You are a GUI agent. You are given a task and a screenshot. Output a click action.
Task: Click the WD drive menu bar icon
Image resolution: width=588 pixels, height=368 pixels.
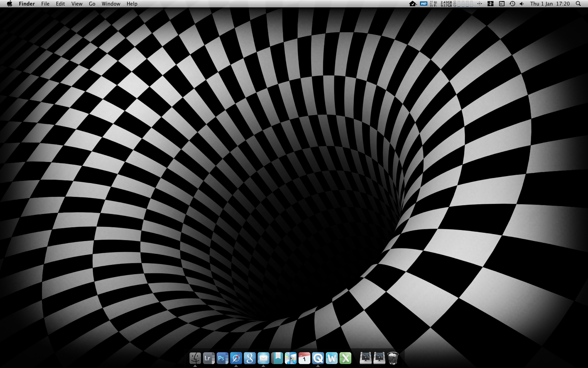click(x=423, y=4)
